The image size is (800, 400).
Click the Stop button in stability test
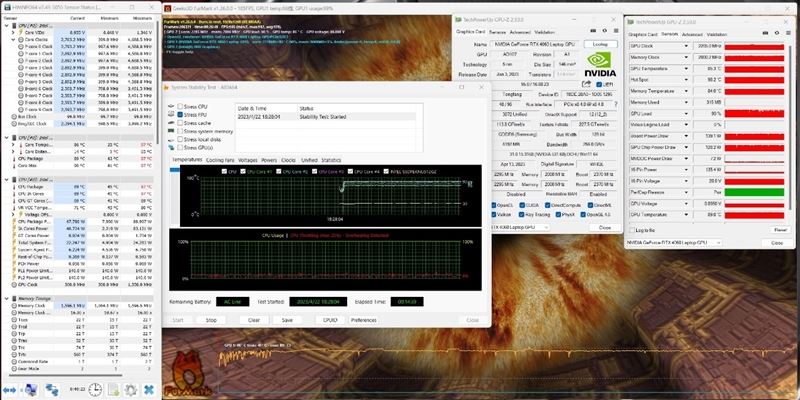click(x=211, y=320)
